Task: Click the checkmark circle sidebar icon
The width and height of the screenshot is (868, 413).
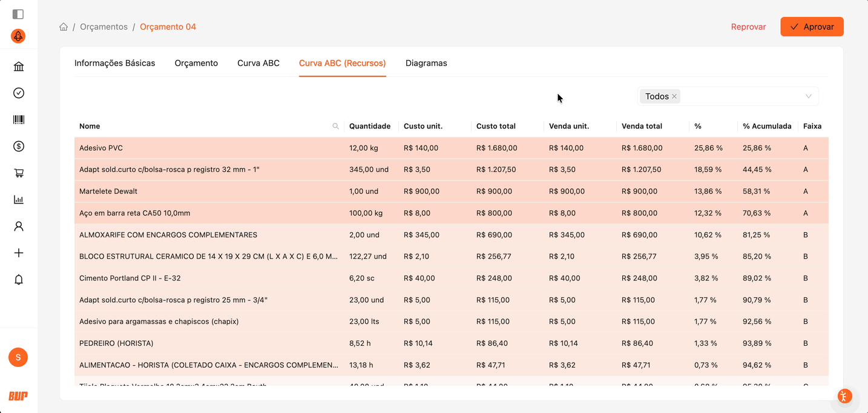Action: click(x=19, y=93)
